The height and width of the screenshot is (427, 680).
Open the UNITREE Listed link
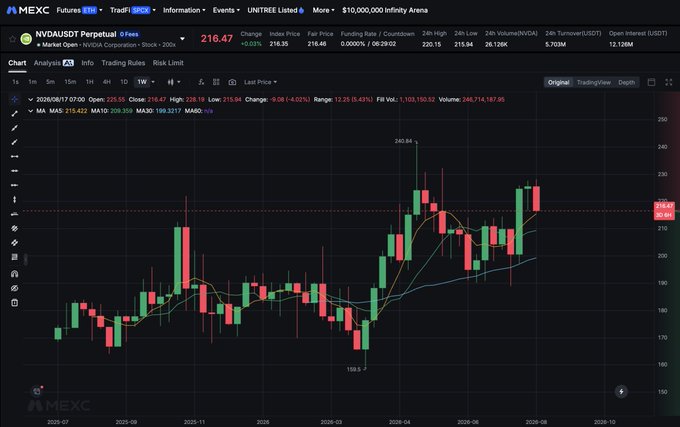pyautogui.click(x=275, y=10)
